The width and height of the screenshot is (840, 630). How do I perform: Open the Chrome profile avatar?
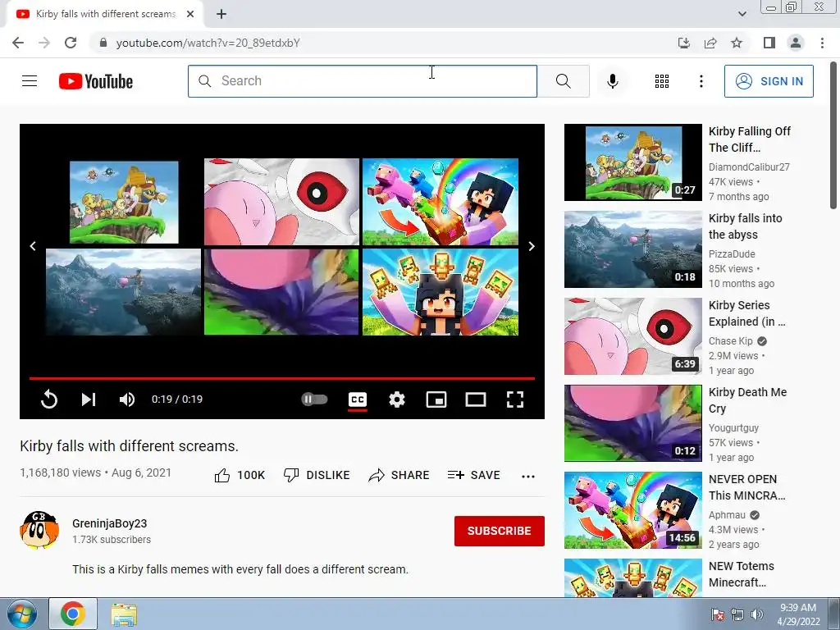796,43
